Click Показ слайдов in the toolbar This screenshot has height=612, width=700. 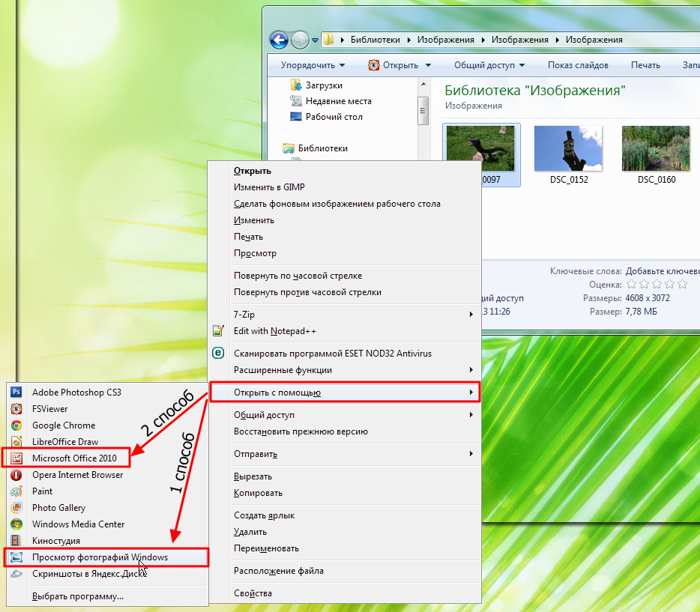click(x=578, y=65)
